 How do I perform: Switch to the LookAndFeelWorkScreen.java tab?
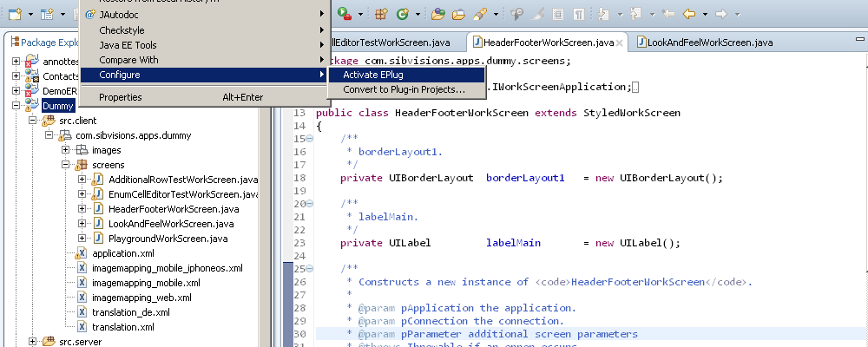[x=705, y=43]
